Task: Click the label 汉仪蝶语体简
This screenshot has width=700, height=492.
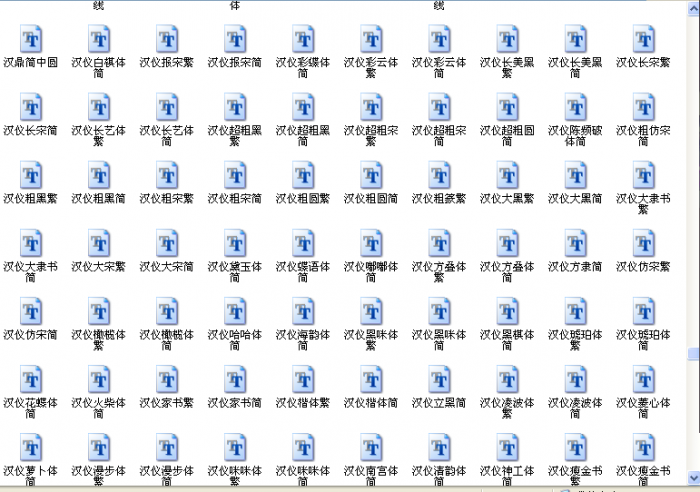Action: (x=303, y=272)
